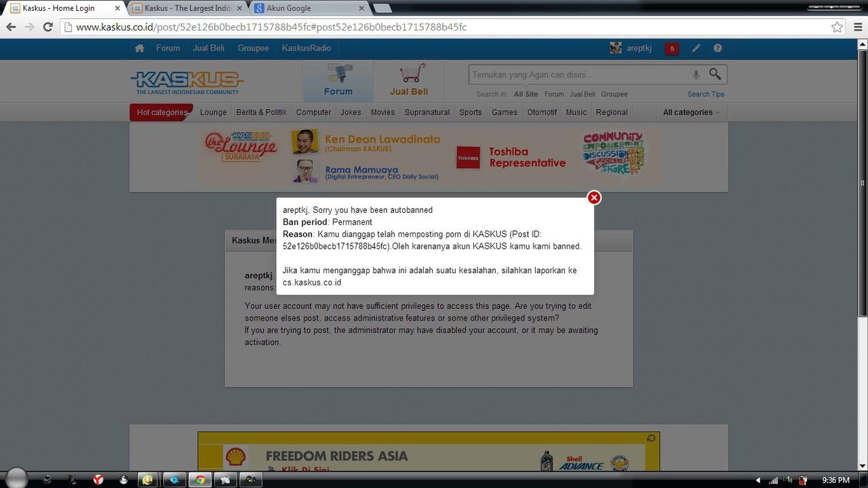Click network signal tray icon
This screenshot has width=868, height=488.
click(773, 480)
